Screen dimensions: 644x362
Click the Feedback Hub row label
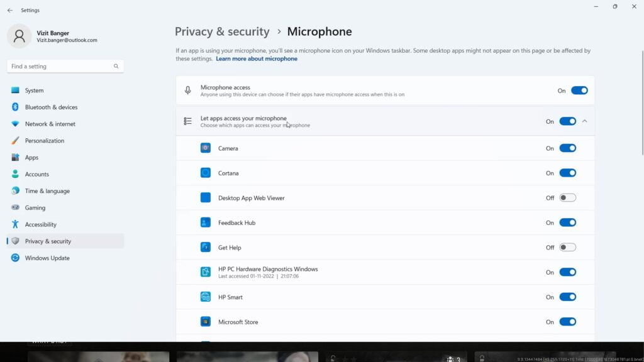[237, 223]
